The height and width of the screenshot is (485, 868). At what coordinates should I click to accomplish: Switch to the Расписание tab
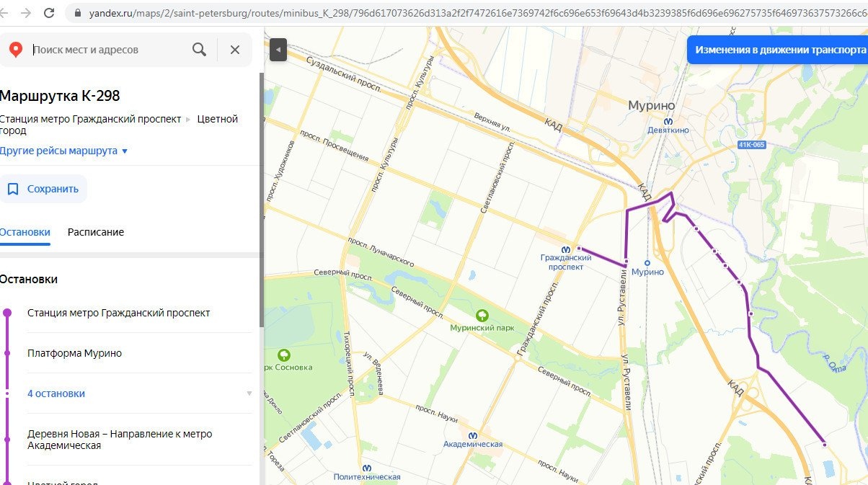click(96, 232)
